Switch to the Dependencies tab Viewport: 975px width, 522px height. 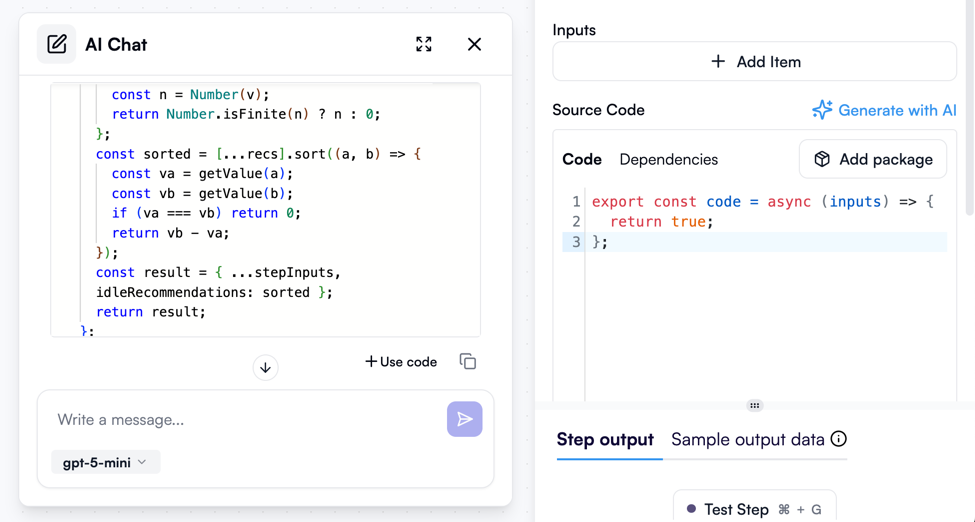pyautogui.click(x=668, y=159)
